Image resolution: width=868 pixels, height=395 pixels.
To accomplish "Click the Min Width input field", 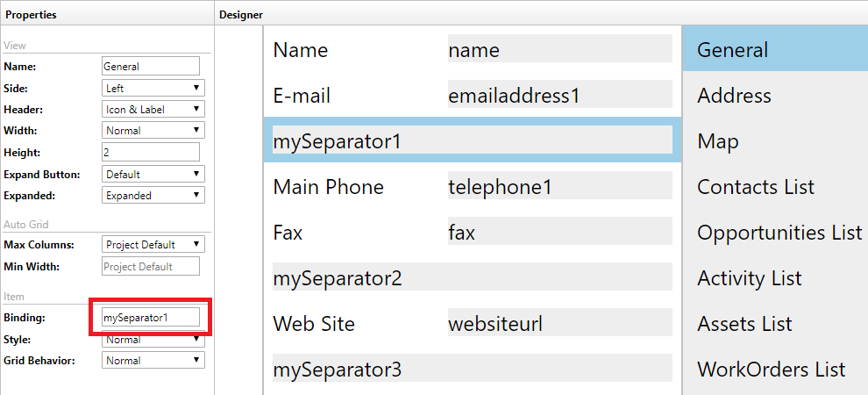I will coord(151,266).
